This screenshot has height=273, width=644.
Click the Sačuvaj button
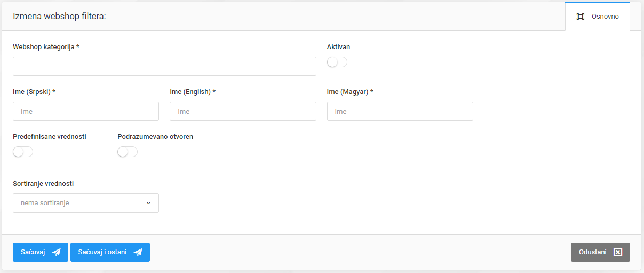(x=41, y=252)
